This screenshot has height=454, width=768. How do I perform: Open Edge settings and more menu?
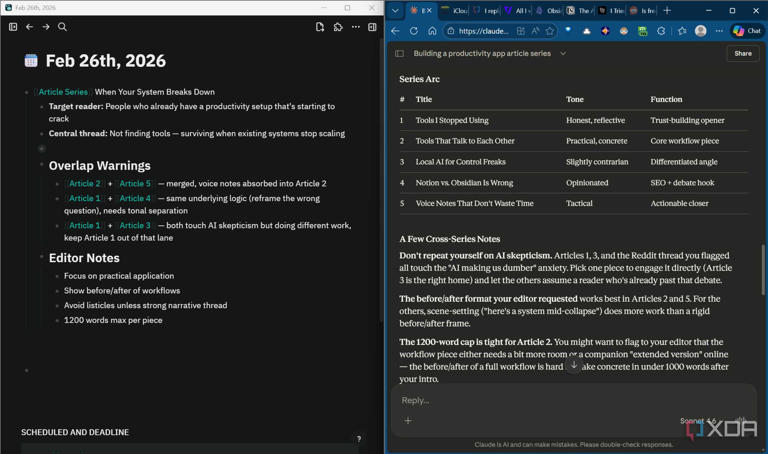[719, 31]
